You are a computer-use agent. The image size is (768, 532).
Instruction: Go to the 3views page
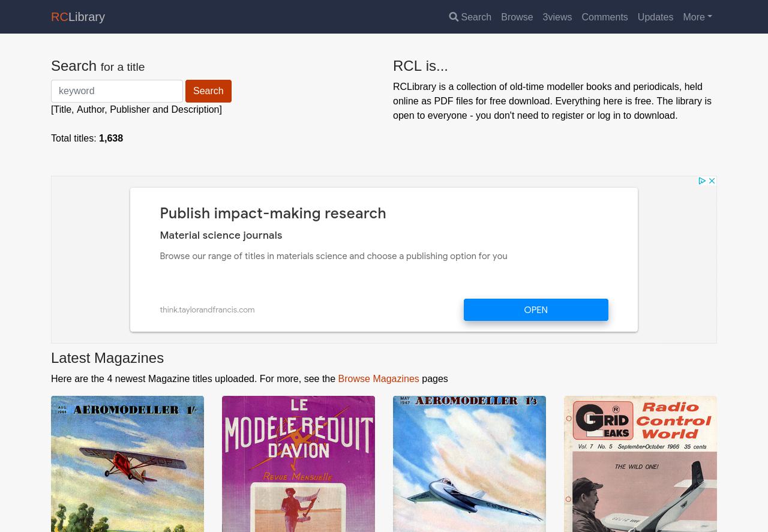(557, 17)
